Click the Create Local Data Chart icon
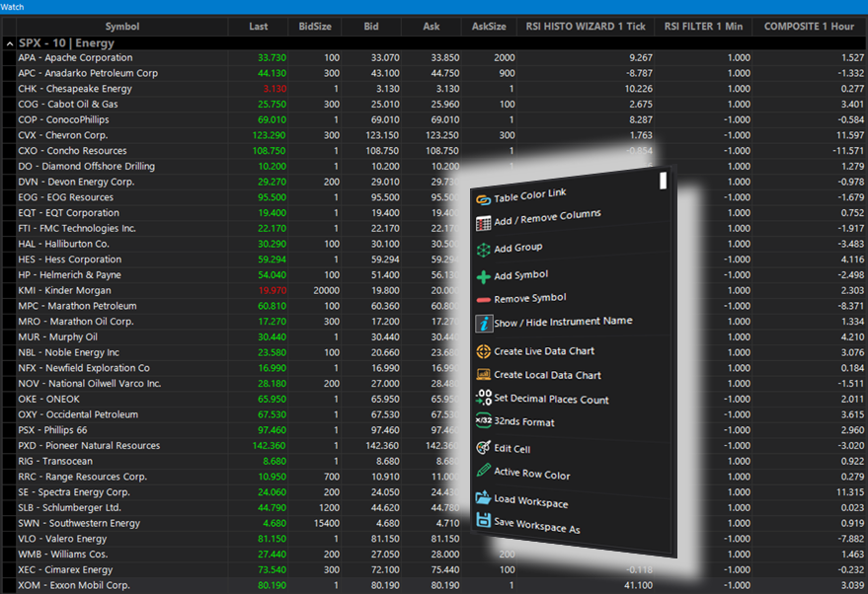 483,375
